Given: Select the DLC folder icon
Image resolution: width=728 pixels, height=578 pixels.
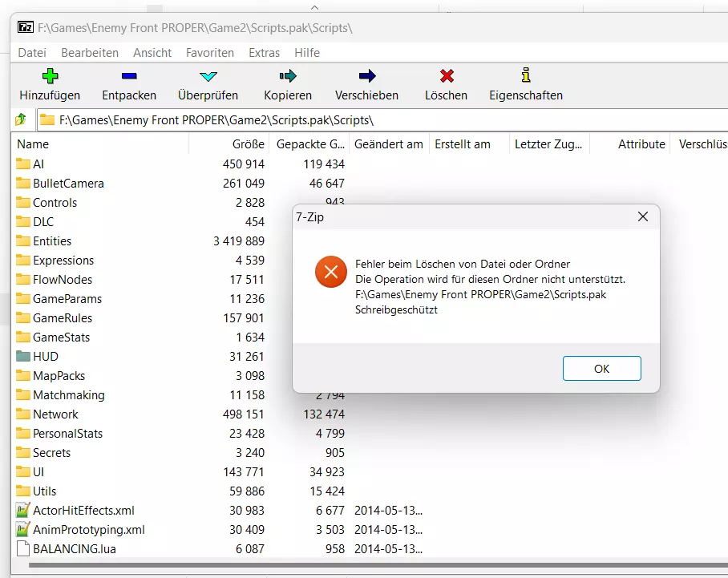Looking at the screenshot, I should [22, 222].
